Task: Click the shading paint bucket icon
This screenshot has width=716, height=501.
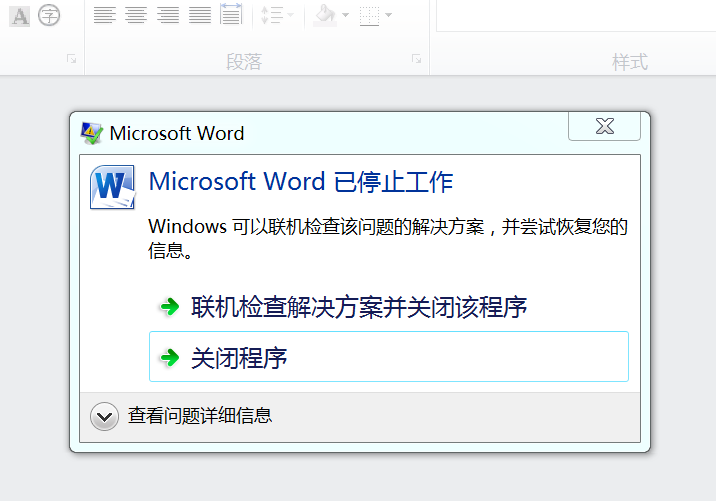Action: click(325, 15)
